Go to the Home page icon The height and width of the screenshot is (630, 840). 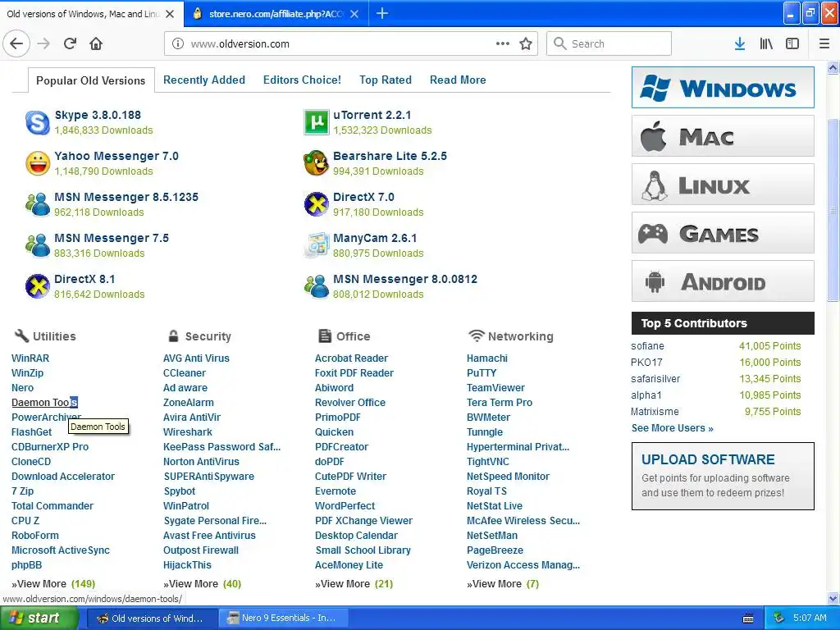pyautogui.click(x=96, y=43)
